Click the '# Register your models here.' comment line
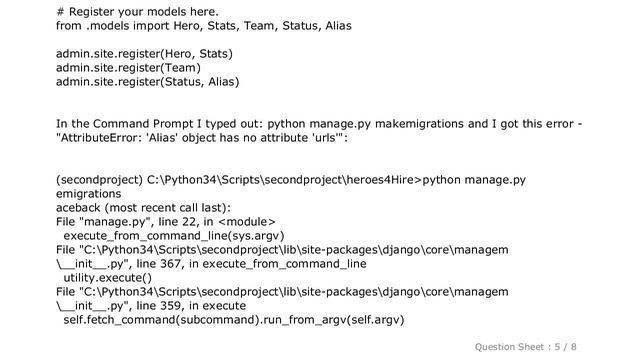Screen dimensions: 640x360 pyautogui.click(x=137, y=12)
